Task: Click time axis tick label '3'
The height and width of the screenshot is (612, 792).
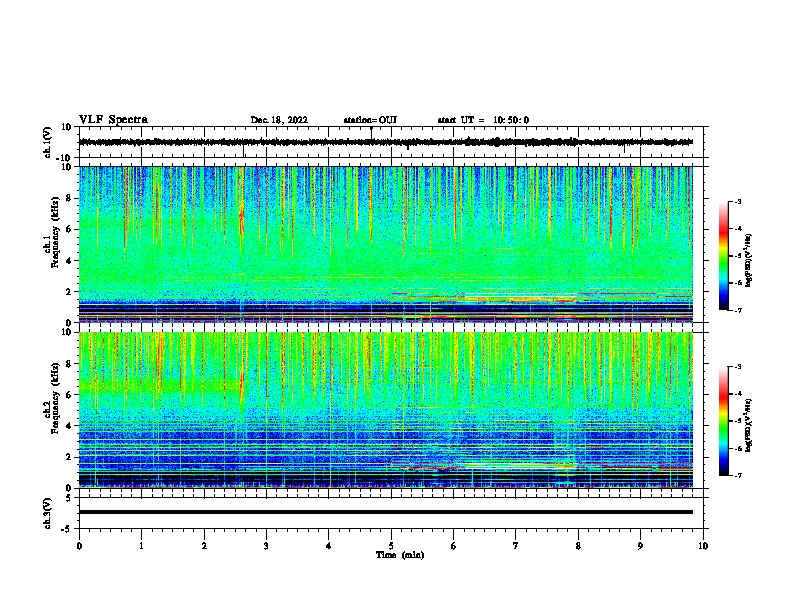Action: [266, 546]
